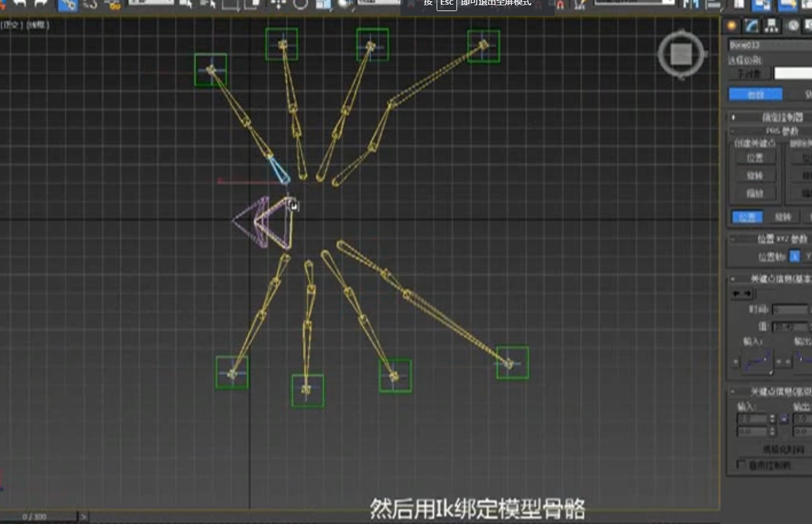
Task: Click the 0 / 100 time slider
Action: (x=39, y=516)
